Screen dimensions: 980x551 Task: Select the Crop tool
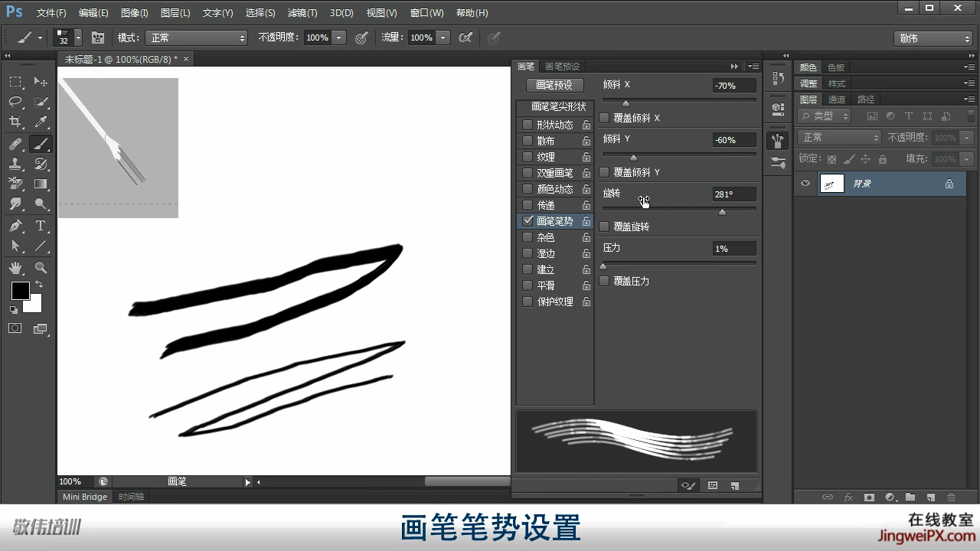(15, 122)
